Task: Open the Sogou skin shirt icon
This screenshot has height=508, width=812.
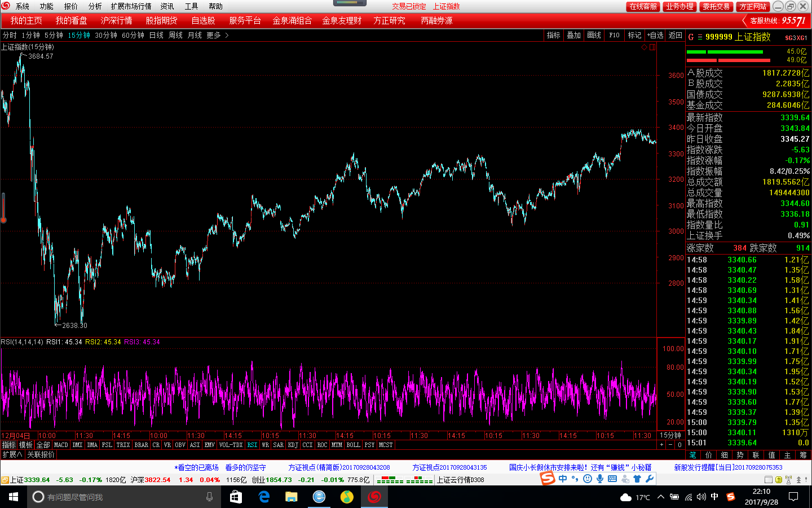Action: pyautogui.click(x=637, y=479)
